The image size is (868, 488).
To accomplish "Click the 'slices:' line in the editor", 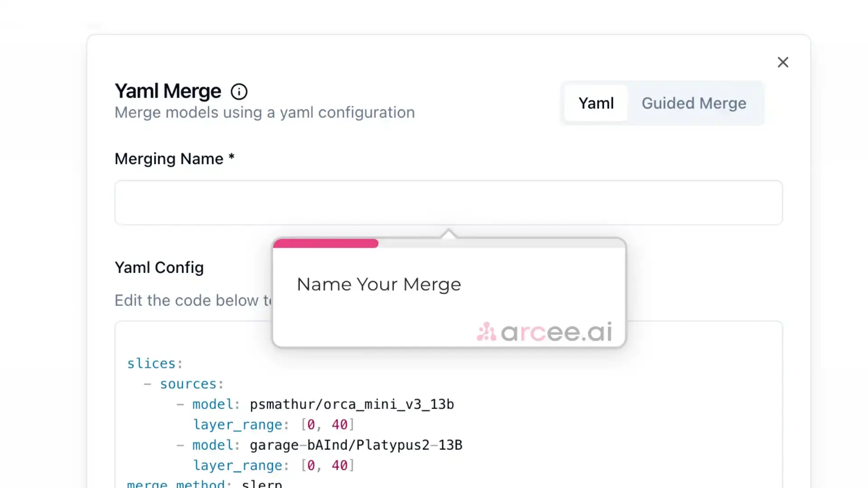I will point(155,363).
